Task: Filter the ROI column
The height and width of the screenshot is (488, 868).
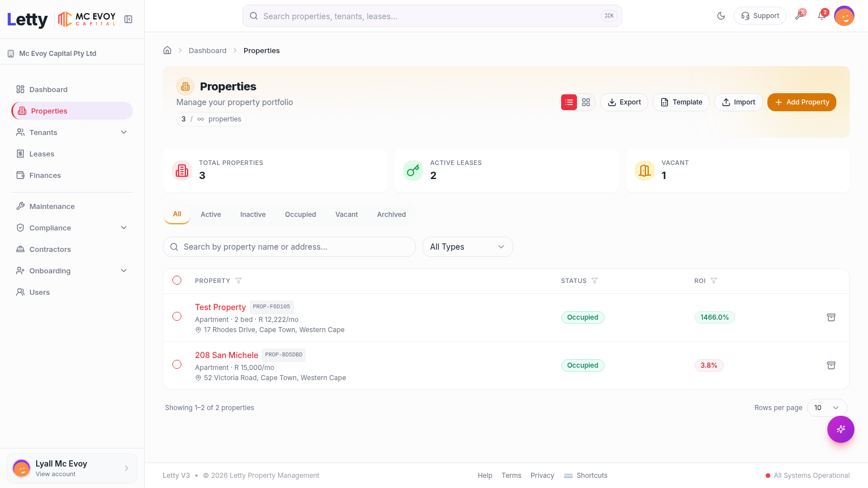Action: [x=714, y=281]
